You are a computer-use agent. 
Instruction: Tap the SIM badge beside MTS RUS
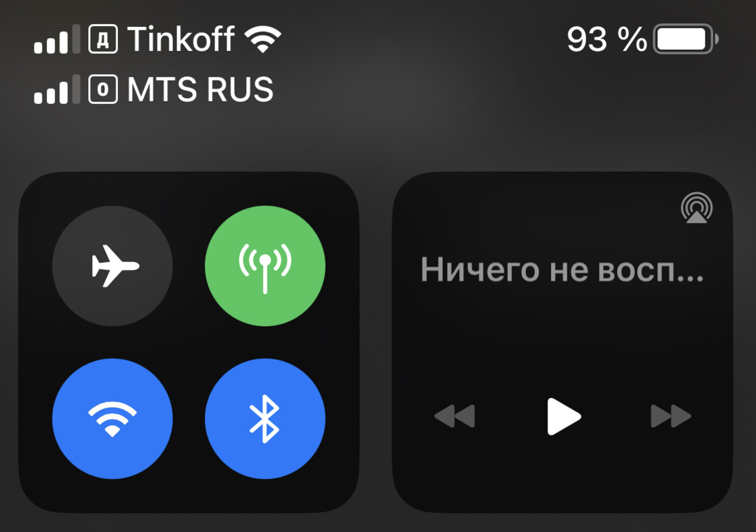[103, 89]
